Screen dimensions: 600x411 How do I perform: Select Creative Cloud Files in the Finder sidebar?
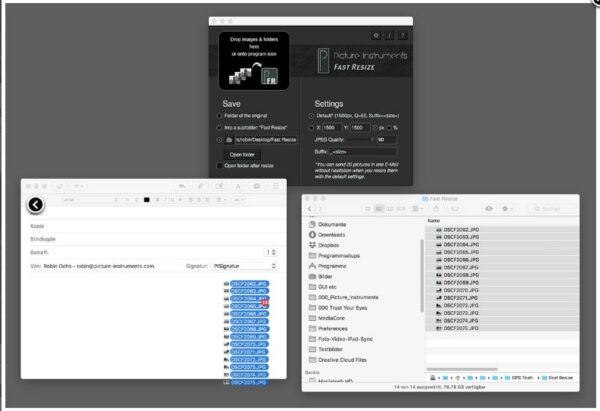click(342, 360)
